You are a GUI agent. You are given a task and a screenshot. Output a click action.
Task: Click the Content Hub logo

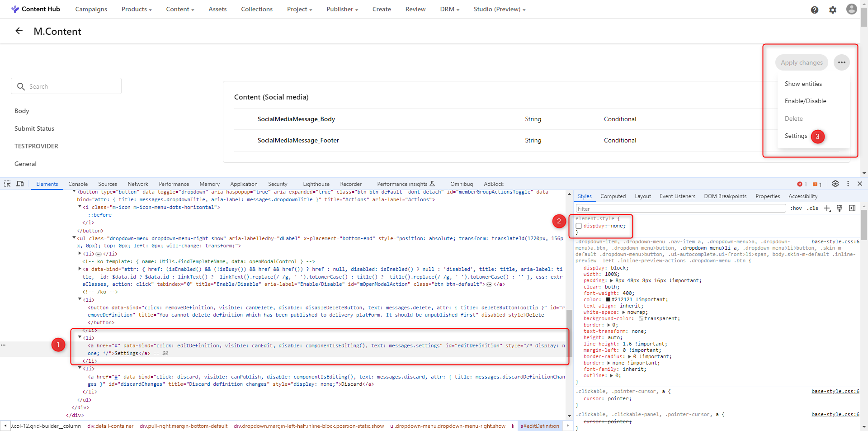click(x=35, y=9)
